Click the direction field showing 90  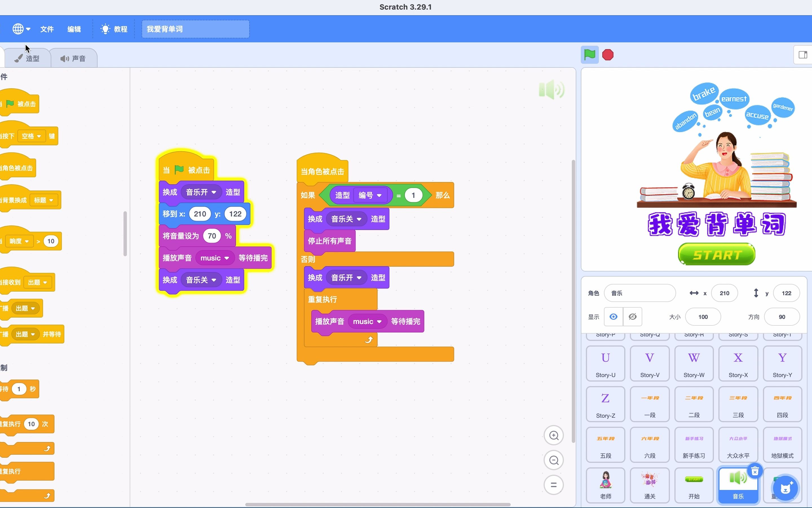tap(782, 316)
